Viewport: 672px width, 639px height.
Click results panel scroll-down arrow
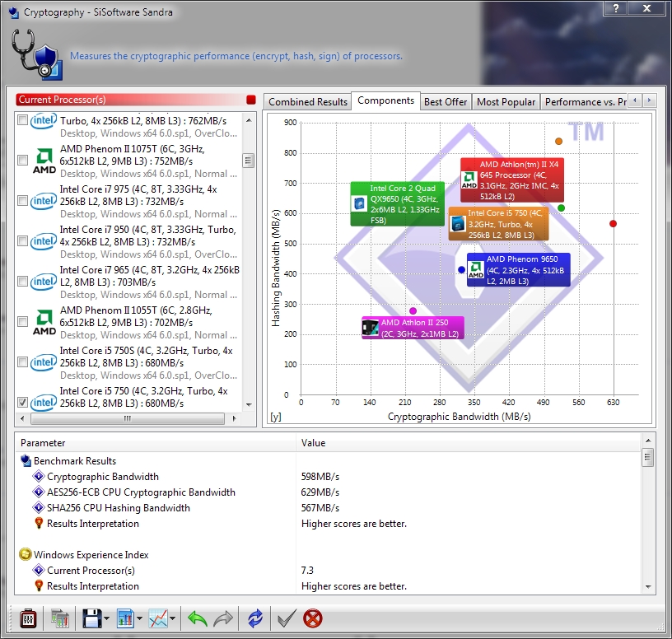(x=647, y=587)
